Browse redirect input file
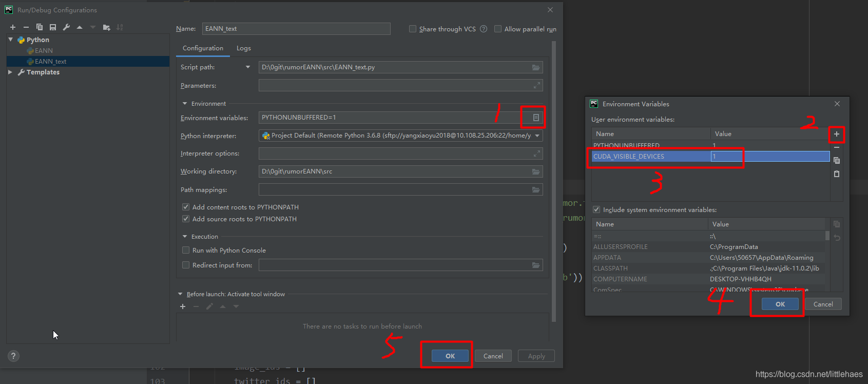868x384 pixels. [536, 265]
